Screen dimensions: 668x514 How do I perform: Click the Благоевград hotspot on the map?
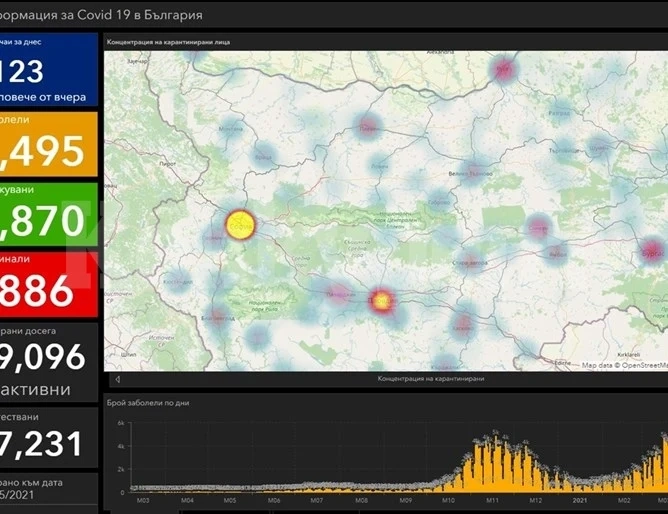(218, 318)
